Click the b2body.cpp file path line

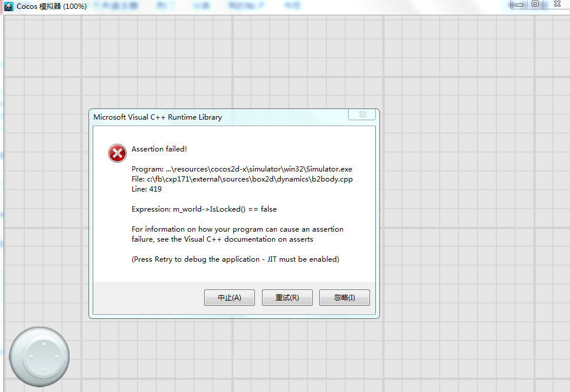click(x=242, y=179)
